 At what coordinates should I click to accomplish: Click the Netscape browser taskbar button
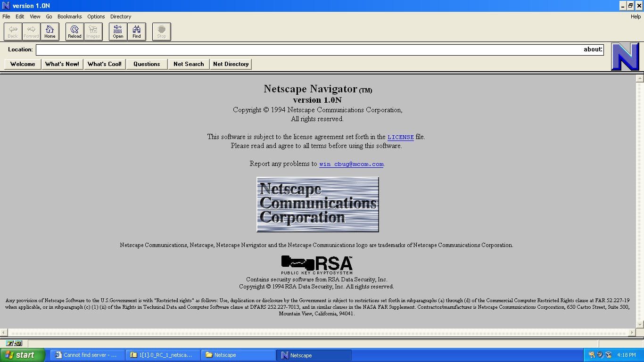[x=314, y=355]
